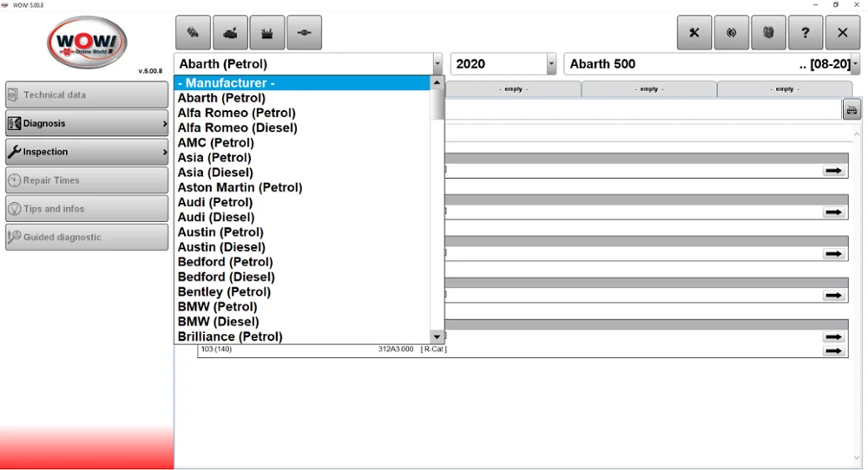
Task: Click the manufacturer list scrollbar thumb
Action: tap(437, 104)
